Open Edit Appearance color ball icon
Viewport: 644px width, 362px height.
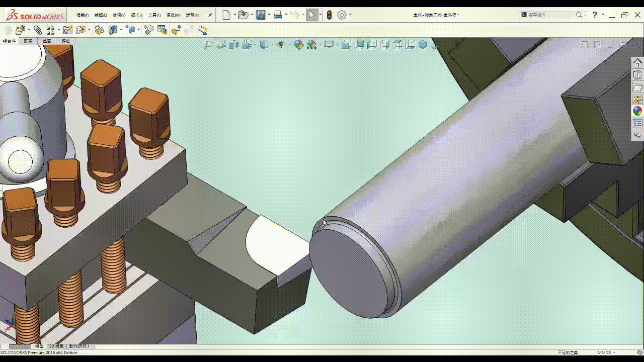(298, 45)
